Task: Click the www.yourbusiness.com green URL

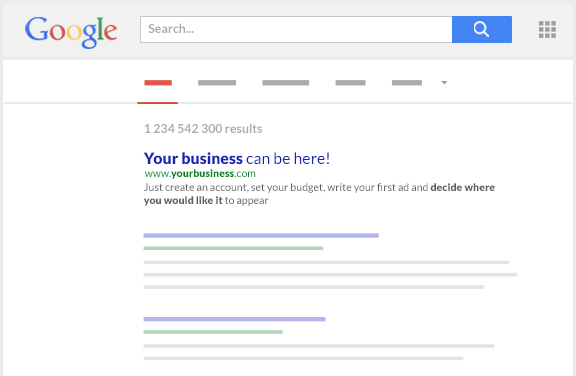Action: point(200,173)
